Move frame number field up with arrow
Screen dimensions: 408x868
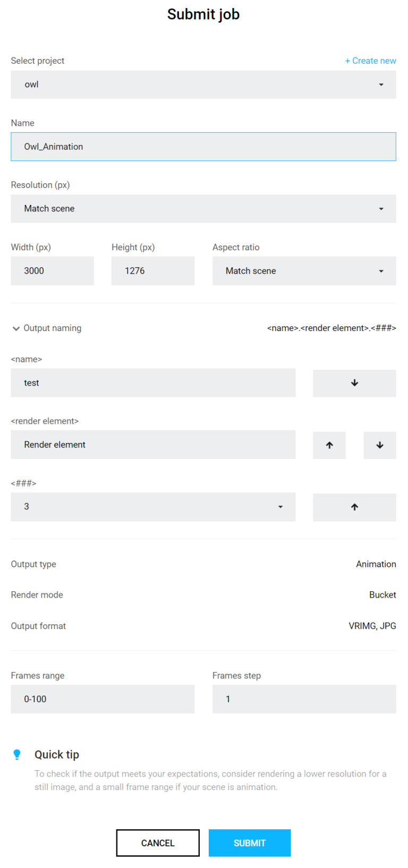(x=354, y=507)
